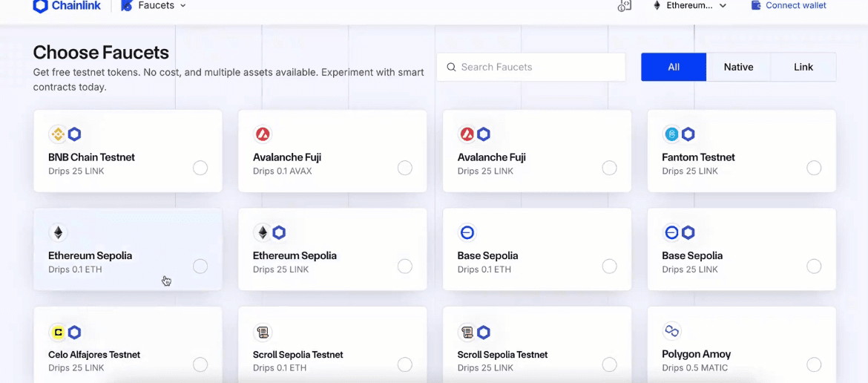
Task: Click the Fantom Testnet token icon
Action: click(x=672, y=134)
